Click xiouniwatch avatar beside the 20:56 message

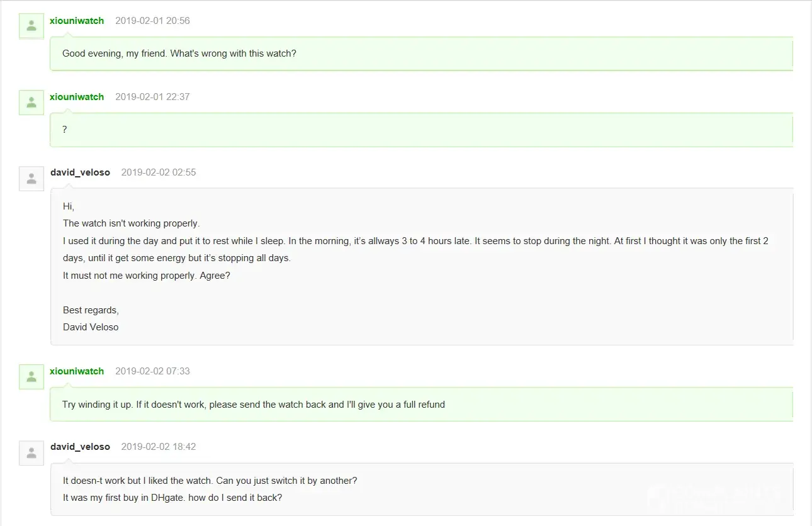(31, 26)
